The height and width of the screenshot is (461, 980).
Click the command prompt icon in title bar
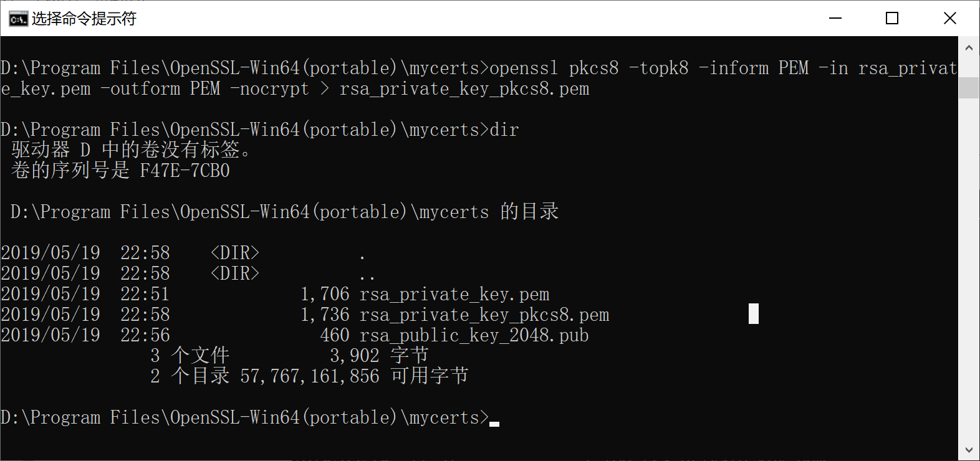click(x=18, y=19)
